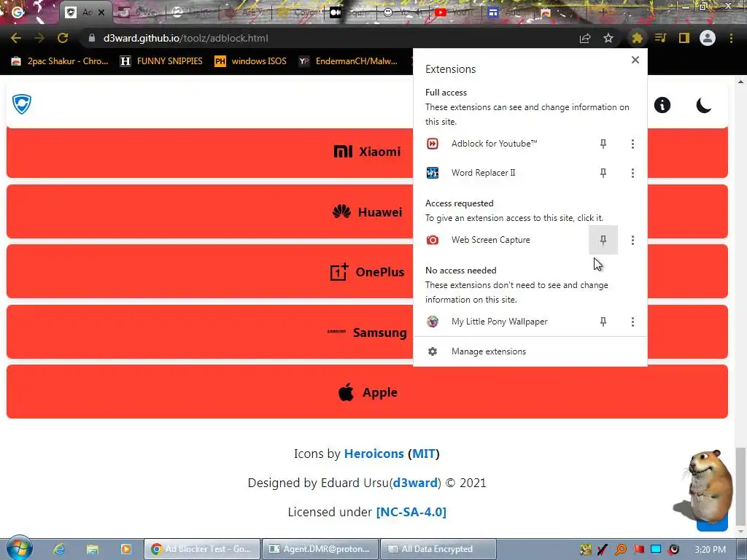Open the 2pac Shakur bookmark
The height and width of the screenshot is (560, 747).
click(60, 61)
